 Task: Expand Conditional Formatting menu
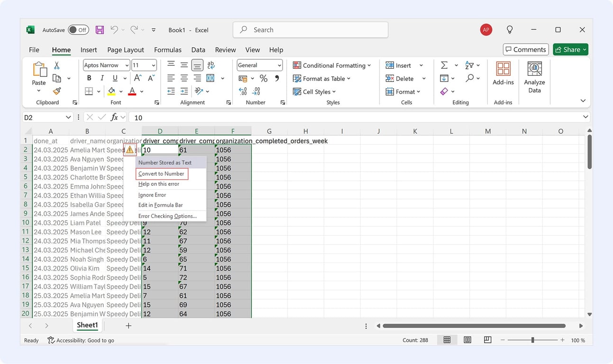tap(332, 65)
